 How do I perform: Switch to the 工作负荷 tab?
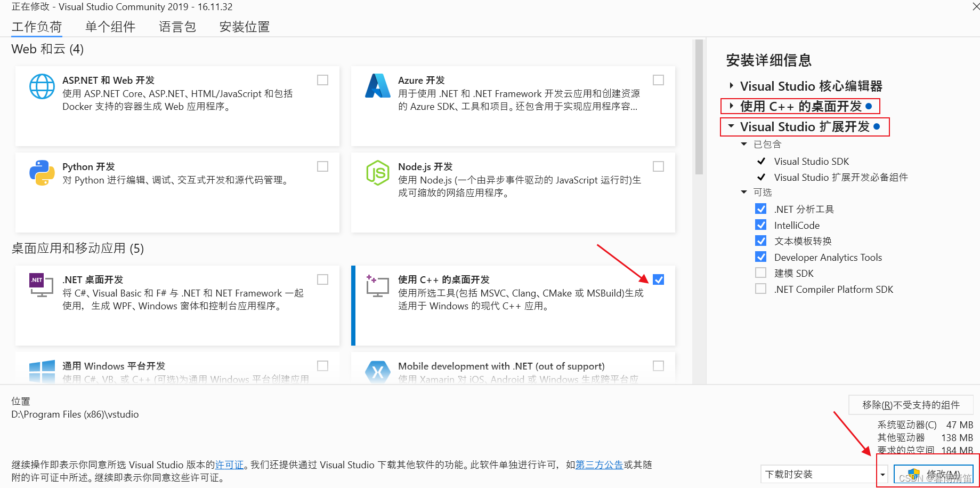click(37, 27)
